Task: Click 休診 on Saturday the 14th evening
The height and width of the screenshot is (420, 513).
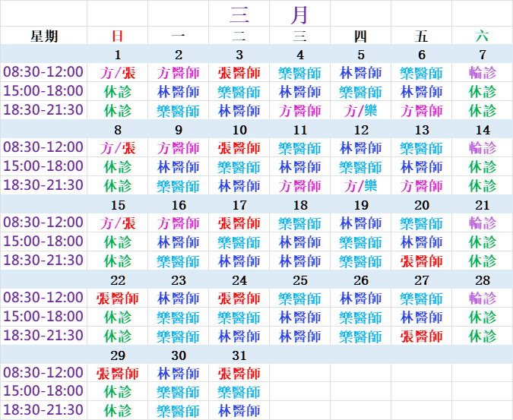Action: point(482,185)
